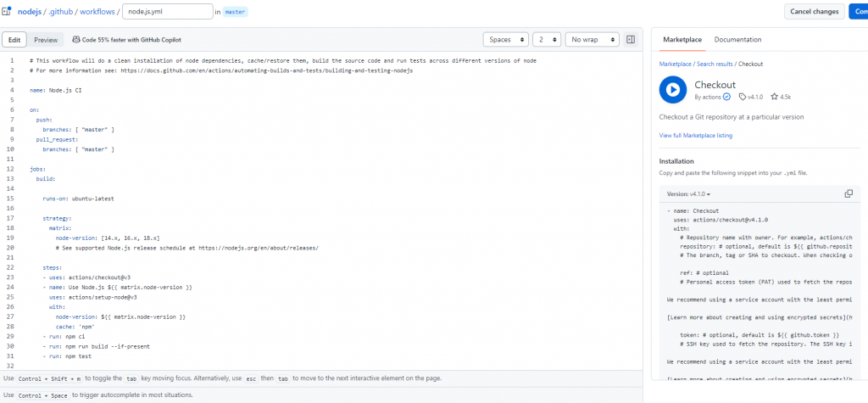Expand the 'Version: v4.1.0' dropdown
This screenshot has width=868, height=403.
coord(688,194)
